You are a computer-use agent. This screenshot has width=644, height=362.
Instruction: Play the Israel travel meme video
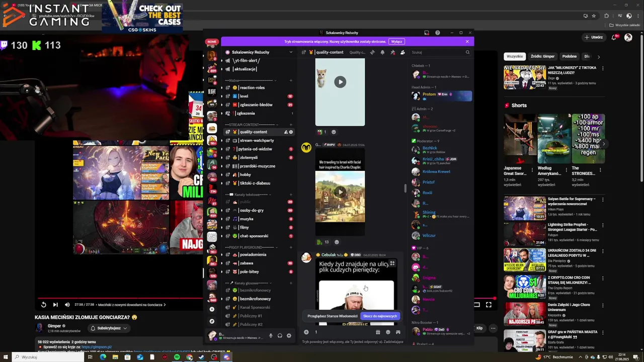(340, 192)
